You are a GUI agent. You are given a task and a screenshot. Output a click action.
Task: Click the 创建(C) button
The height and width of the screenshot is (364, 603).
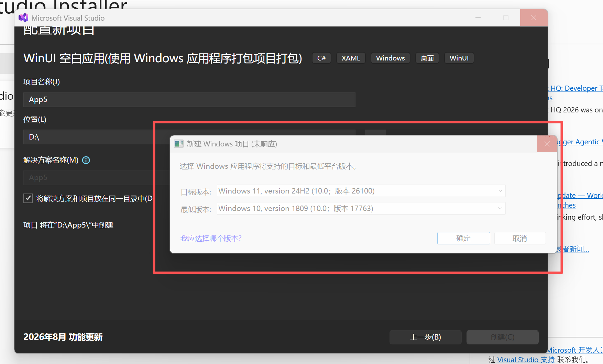(502, 337)
